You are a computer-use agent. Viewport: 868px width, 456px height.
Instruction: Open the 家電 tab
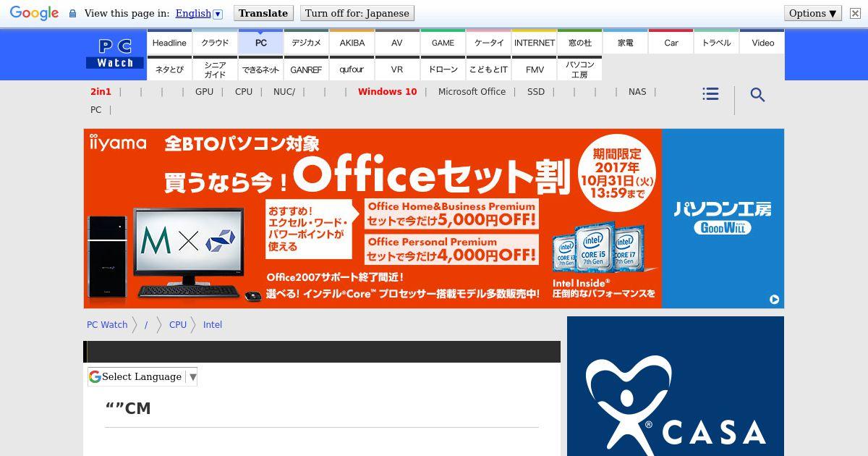tap(625, 42)
